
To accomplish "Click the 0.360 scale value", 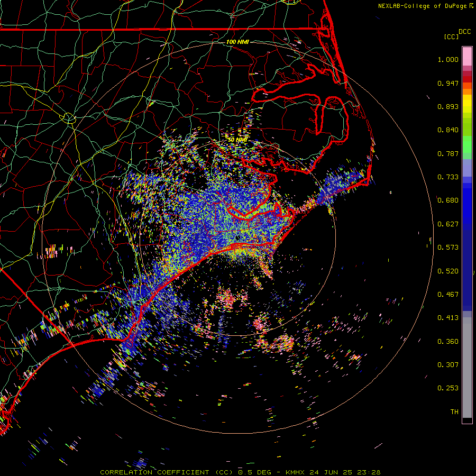I will click(448, 342).
